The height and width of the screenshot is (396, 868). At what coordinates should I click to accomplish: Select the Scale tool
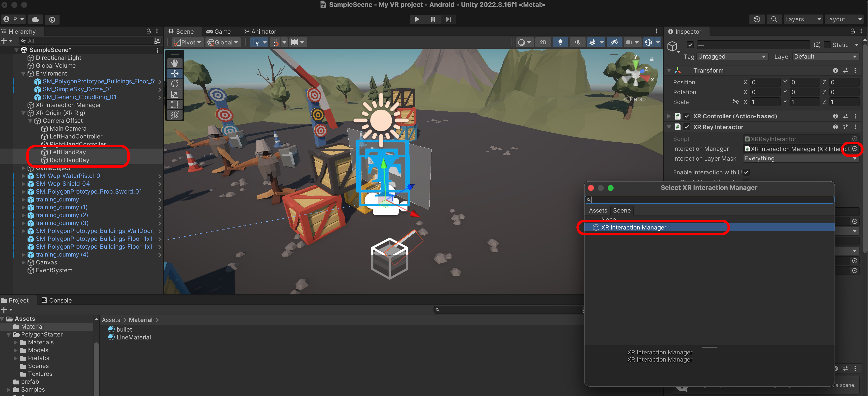tap(174, 94)
